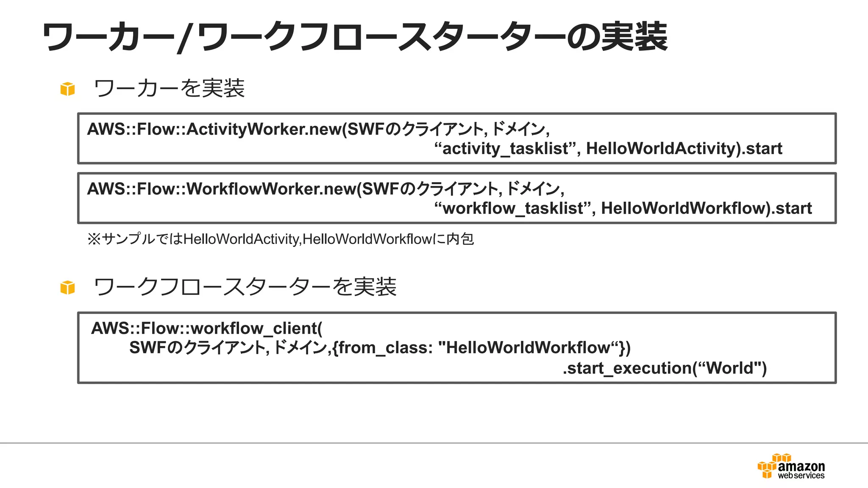Screen dimensions: 868x488
Task: Click the orange cube bullet beside ワーカーを実装
Action: (x=68, y=89)
